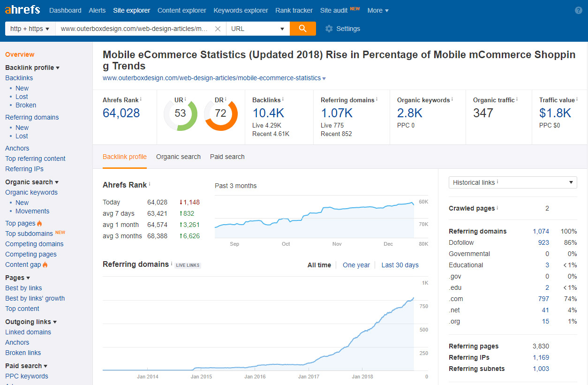Open the Competing domains sidebar link
Image resolution: width=588 pixels, height=385 pixels.
34,244
